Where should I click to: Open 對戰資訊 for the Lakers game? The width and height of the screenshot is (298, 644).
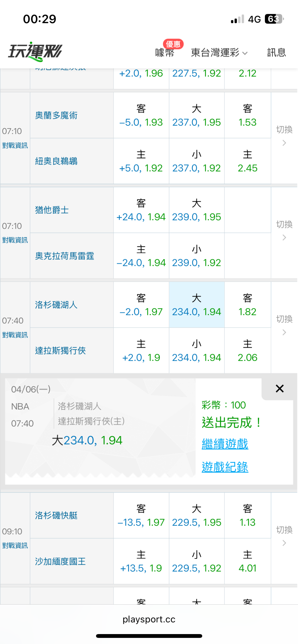pos(15,335)
